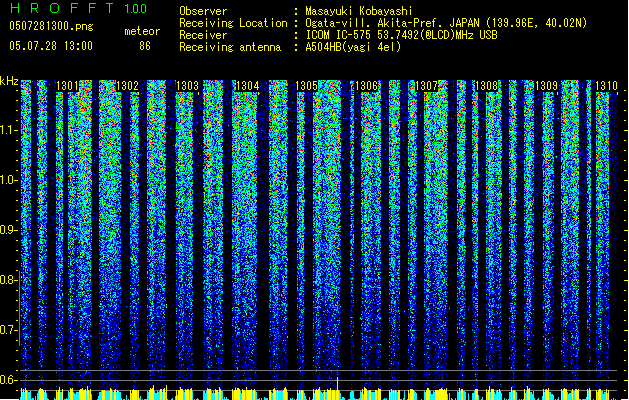
Task: Click the Receiver label
Action: click(203, 35)
